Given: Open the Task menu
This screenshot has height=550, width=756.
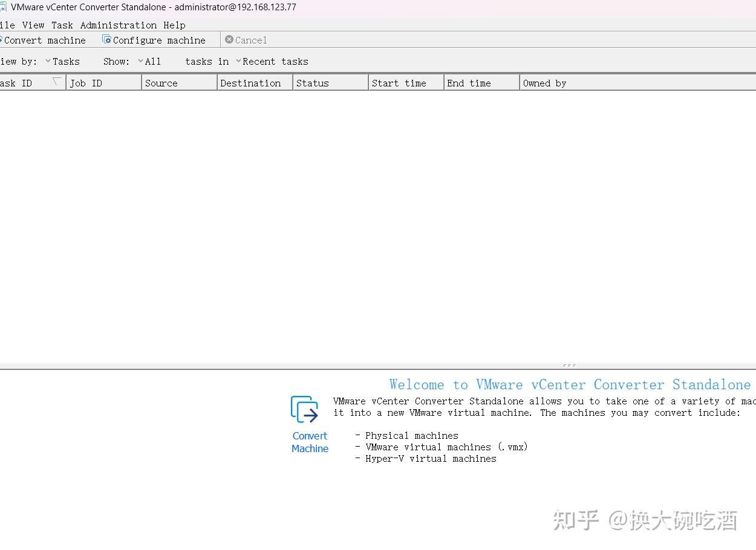Looking at the screenshot, I should click(62, 25).
